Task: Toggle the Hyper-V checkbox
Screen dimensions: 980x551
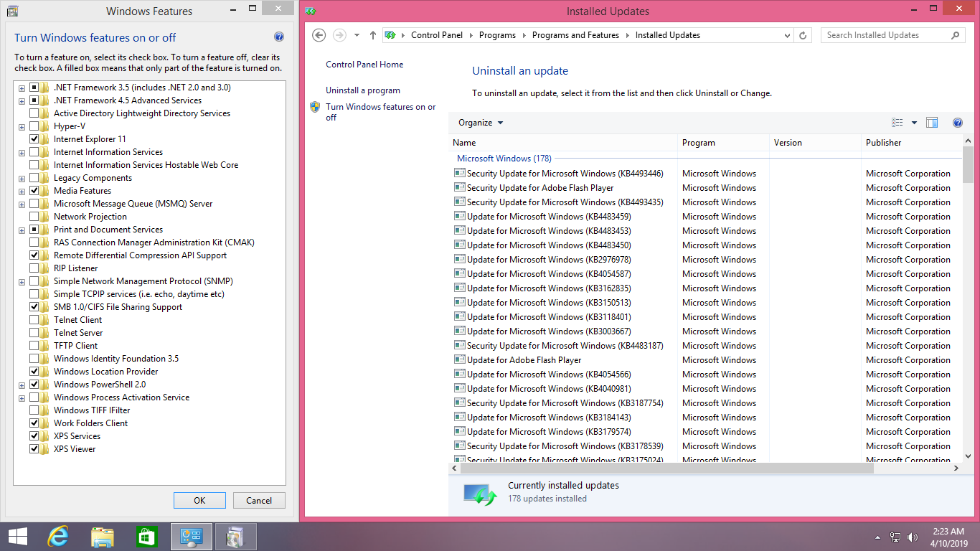Action: tap(34, 126)
